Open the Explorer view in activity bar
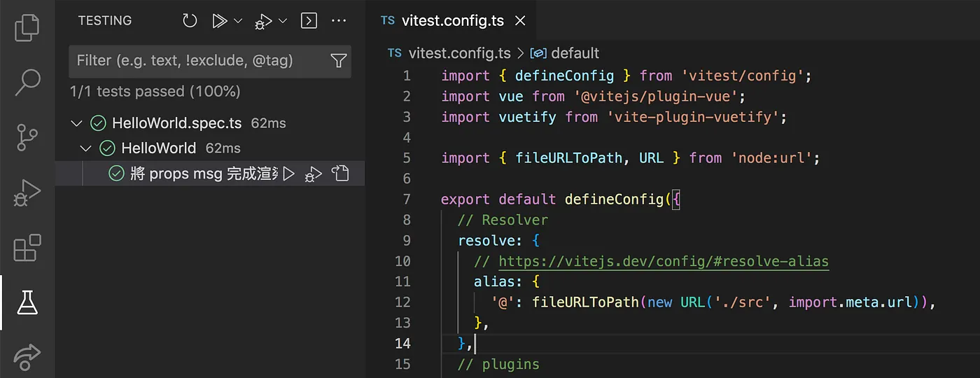This screenshot has height=378, width=980. (27, 28)
